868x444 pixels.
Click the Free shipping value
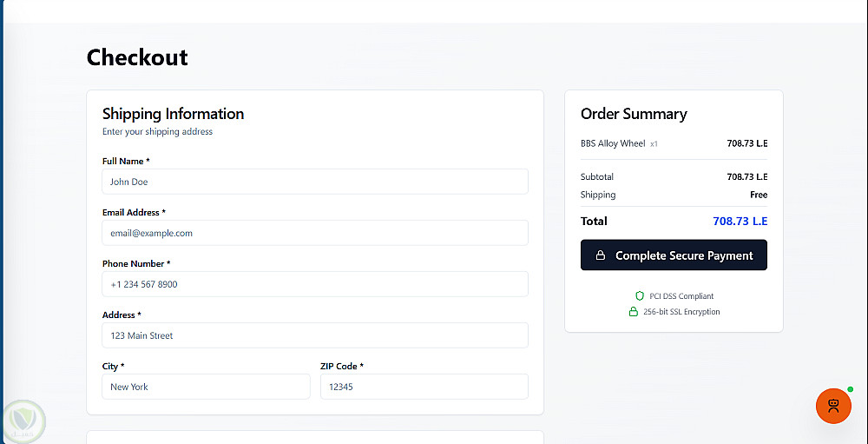point(759,195)
